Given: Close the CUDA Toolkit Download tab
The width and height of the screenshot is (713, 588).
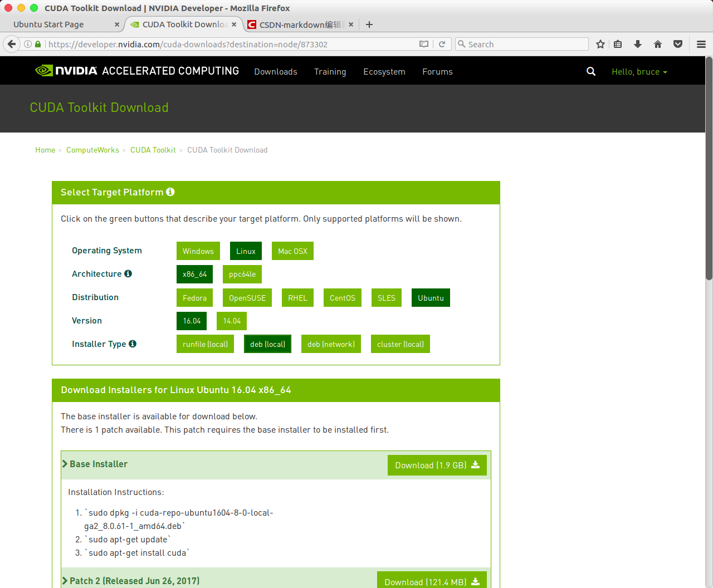Looking at the screenshot, I should coord(234,24).
